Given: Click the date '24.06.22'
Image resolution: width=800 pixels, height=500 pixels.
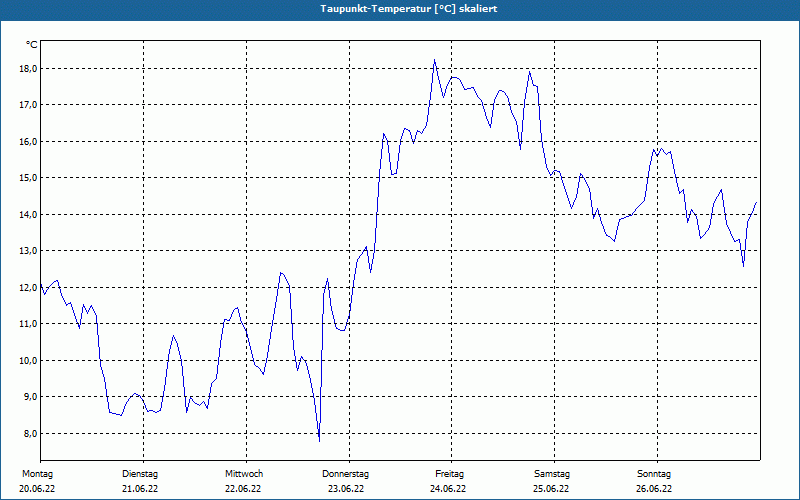Looking at the screenshot, I should pos(448,489).
